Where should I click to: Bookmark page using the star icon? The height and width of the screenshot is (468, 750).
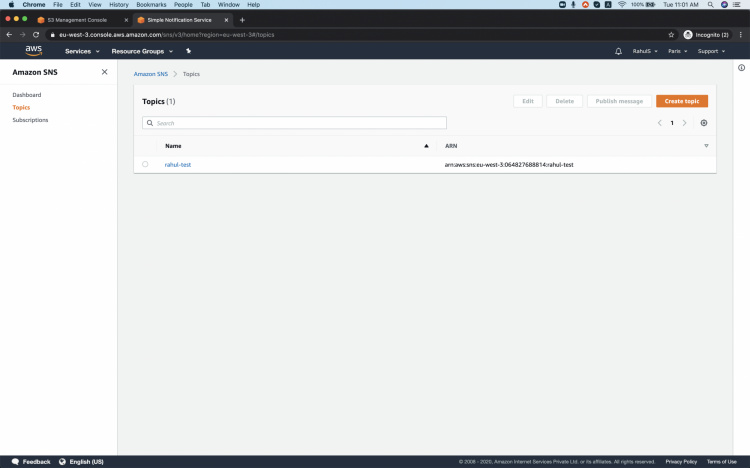coord(671,34)
